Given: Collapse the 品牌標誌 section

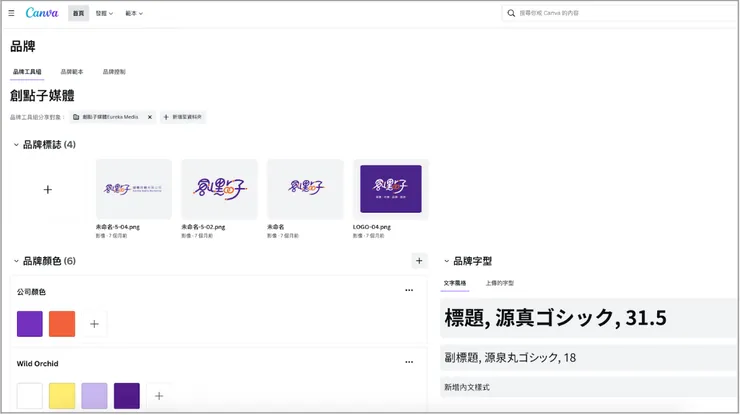Looking at the screenshot, I should (x=16, y=145).
